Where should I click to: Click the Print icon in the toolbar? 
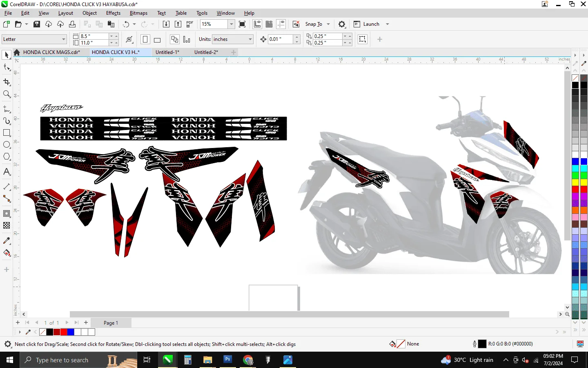(x=72, y=24)
